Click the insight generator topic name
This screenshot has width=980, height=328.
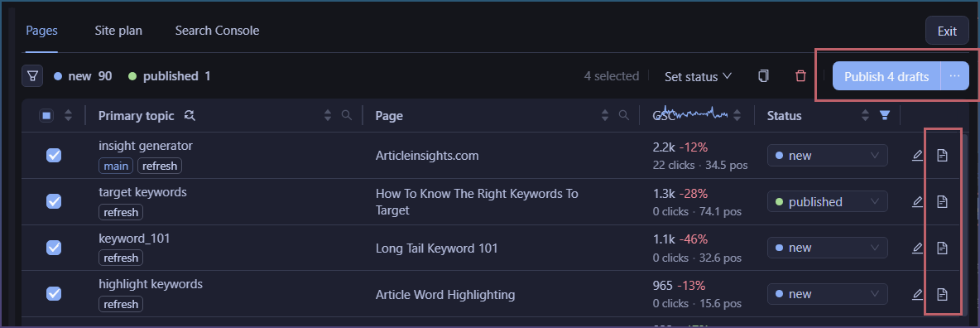[146, 145]
